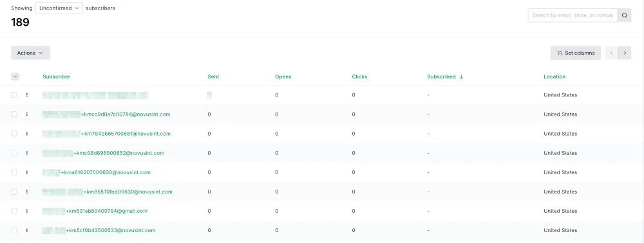Viewport: 644px width, 243px height.
Task: Click United States in km531ab80400794 row
Action: [560, 211]
